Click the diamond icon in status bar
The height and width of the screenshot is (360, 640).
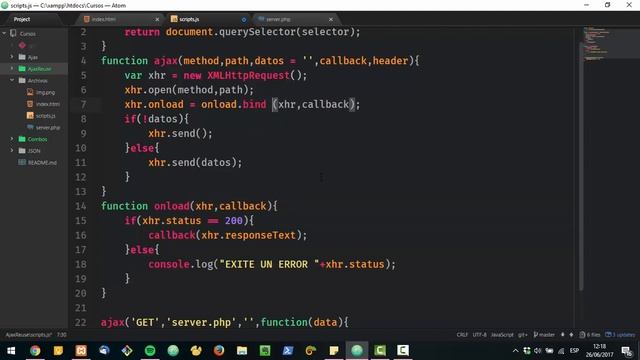(x=571, y=335)
